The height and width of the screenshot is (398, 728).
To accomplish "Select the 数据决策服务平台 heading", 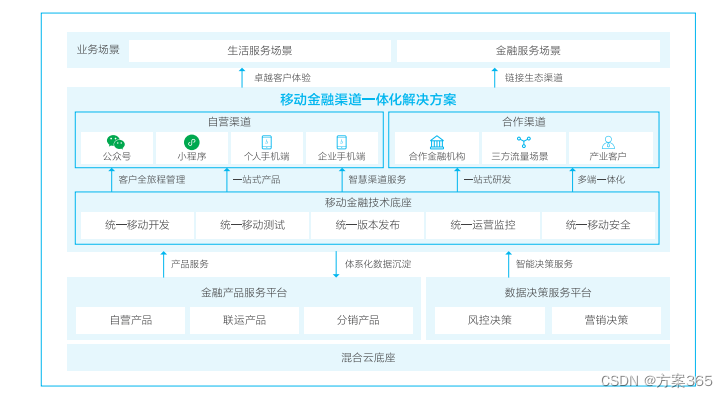I will tap(548, 293).
